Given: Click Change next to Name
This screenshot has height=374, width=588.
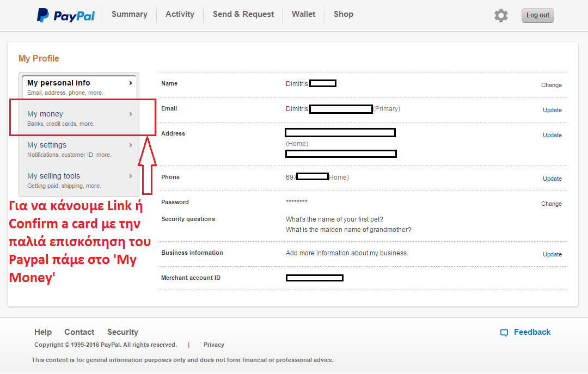Looking at the screenshot, I should click(551, 85).
